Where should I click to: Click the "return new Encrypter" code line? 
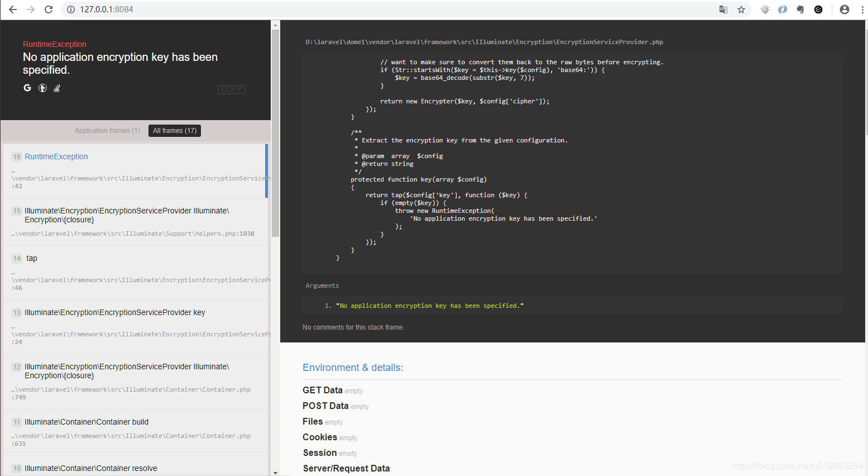(x=465, y=101)
